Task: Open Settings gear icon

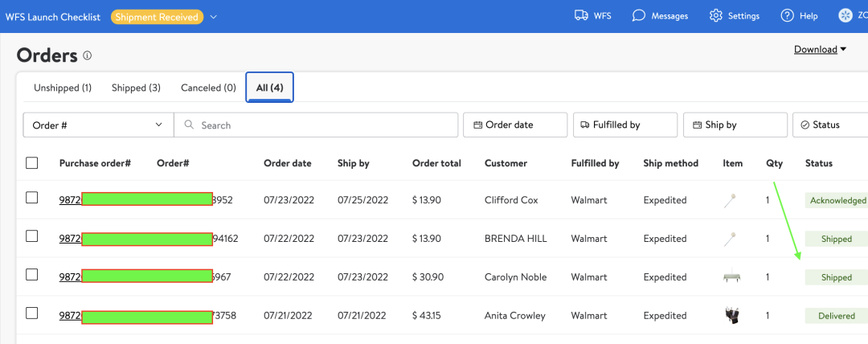Action: click(x=715, y=16)
